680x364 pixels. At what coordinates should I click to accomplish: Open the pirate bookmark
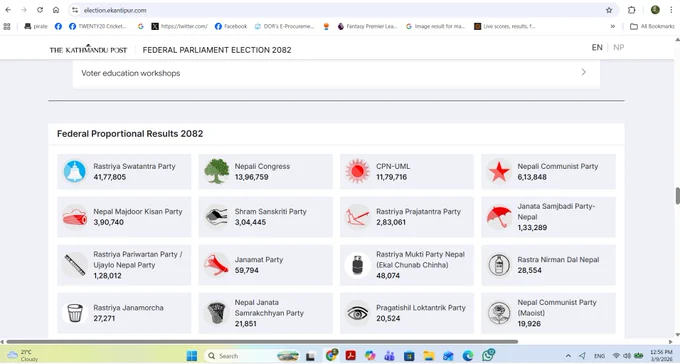[x=36, y=26]
